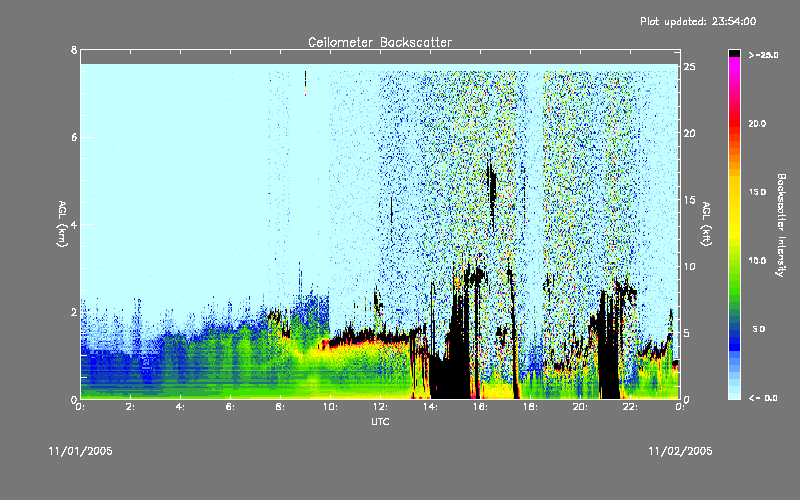Click the "25" tick on kft axis
This screenshot has width=800, height=500.
pyautogui.click(x=690, y=67)
